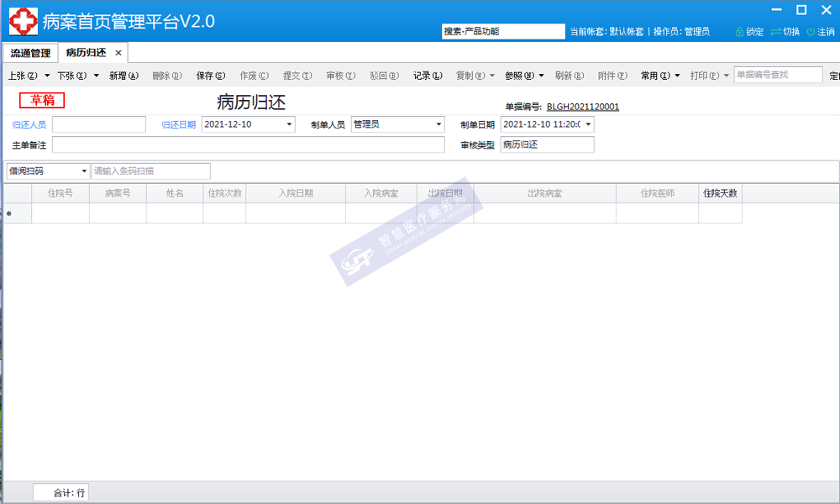
Task: Open document number link BLGH2021120001
Action: click(582, 107)
